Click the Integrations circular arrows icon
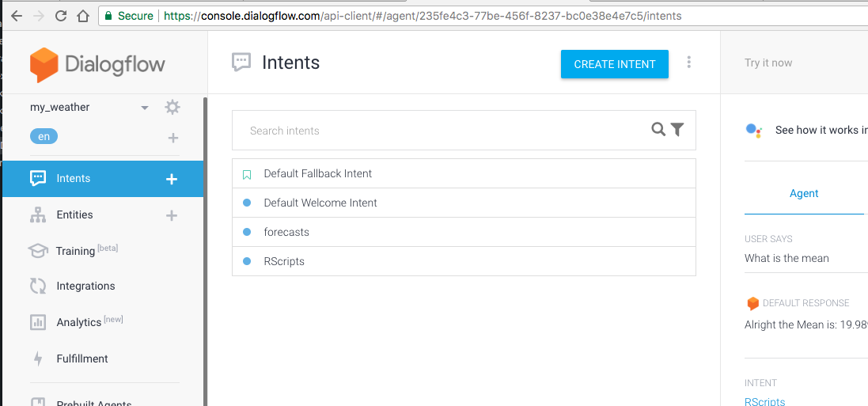The width and height of the screenshot is (868, 406). pyautogui.click(x=38, y=286)
